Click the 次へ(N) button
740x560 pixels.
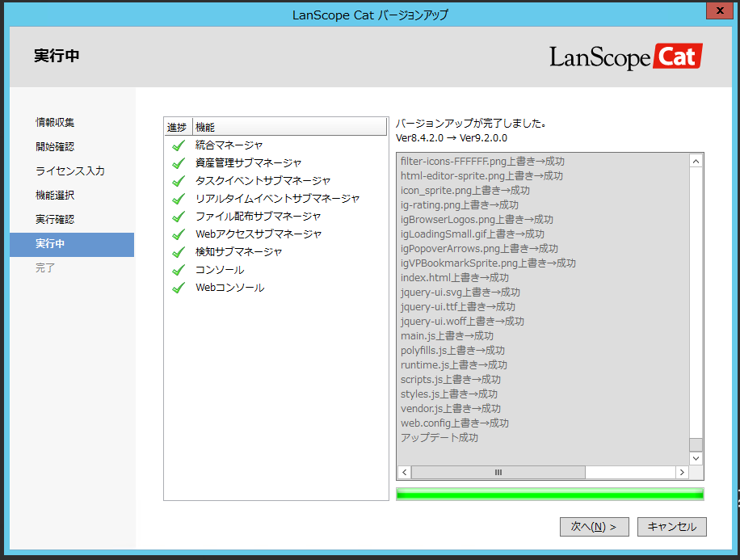(x=594, y=526)
